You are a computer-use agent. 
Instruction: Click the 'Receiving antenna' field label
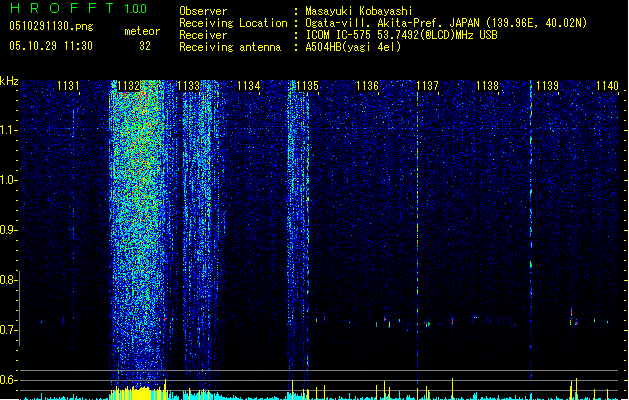click(x=230, y=47)
